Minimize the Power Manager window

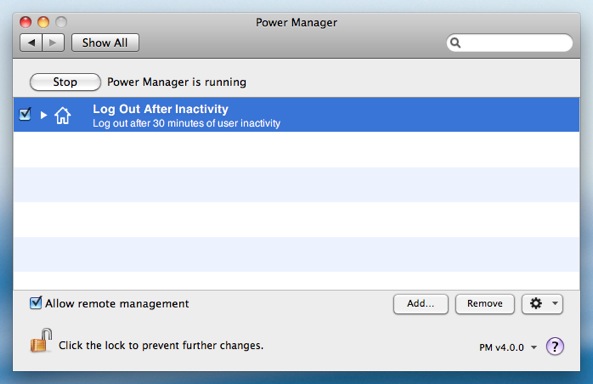click(x=43, y=22)
